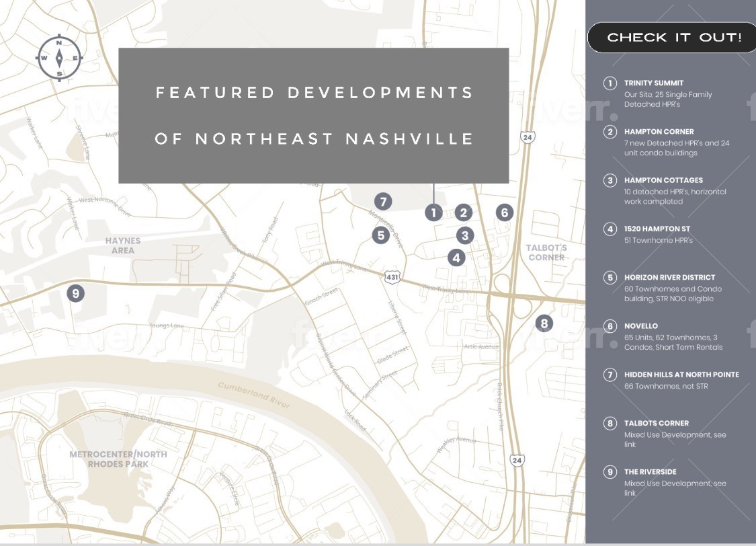
Task: Select map marker 5 on the map
Action: (381, 235)
